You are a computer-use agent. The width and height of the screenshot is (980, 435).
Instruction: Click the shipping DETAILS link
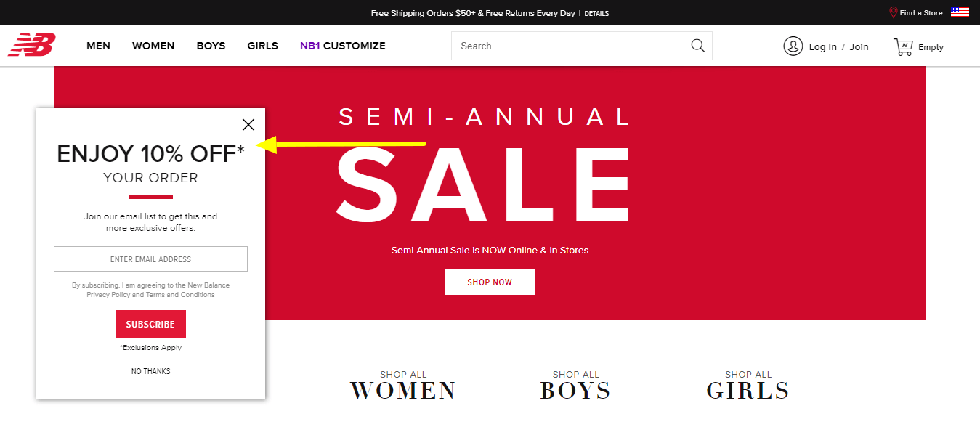pos(596,13)
